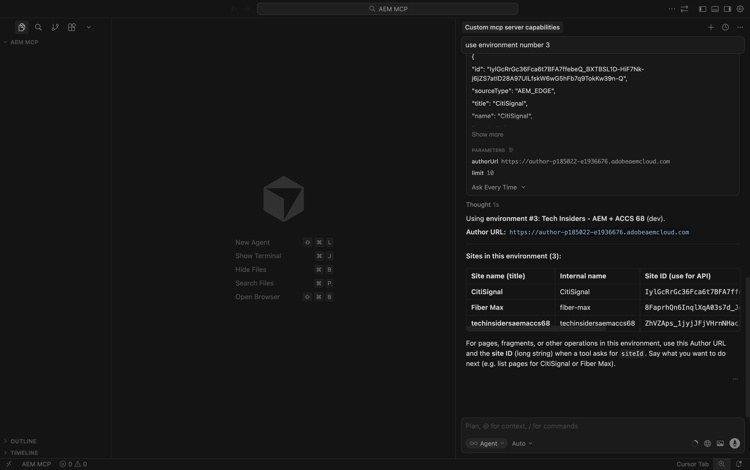
Task: Click Cursor Tab in status bar
Action: (692, 464)
